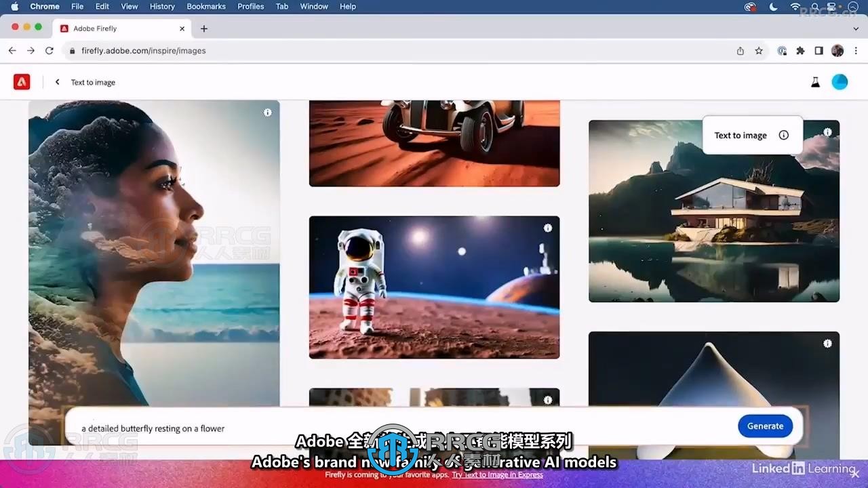The width and height of the screenshot is (868, 488).
Task: Open the vintage car on Mars thumbnail
Action: point(434,143)
